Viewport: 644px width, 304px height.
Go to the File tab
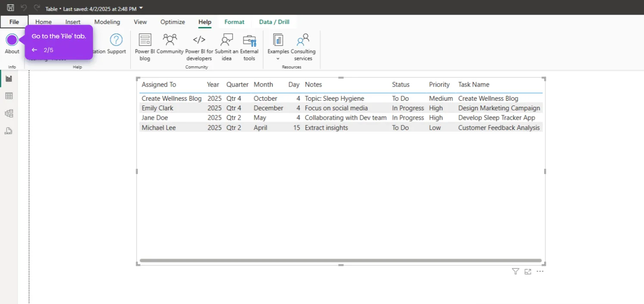click(x=14, y=22)
